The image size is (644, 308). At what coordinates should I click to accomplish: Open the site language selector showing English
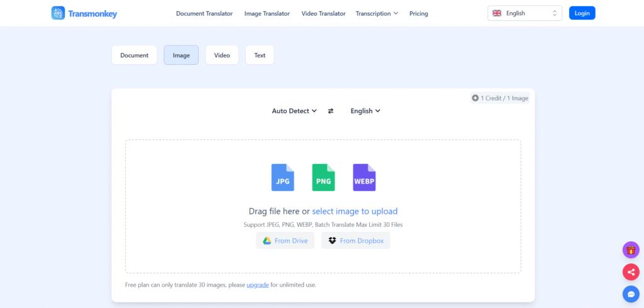click(525, 13)
